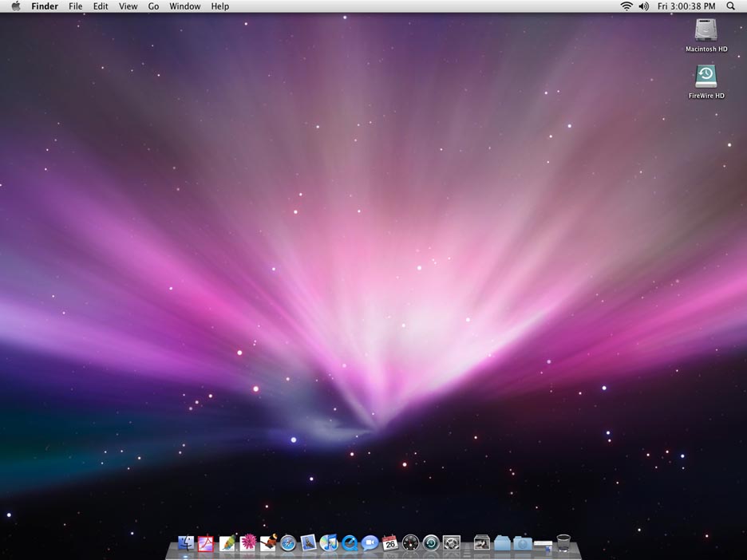Open the Trash in the Dock

(563, 543)
